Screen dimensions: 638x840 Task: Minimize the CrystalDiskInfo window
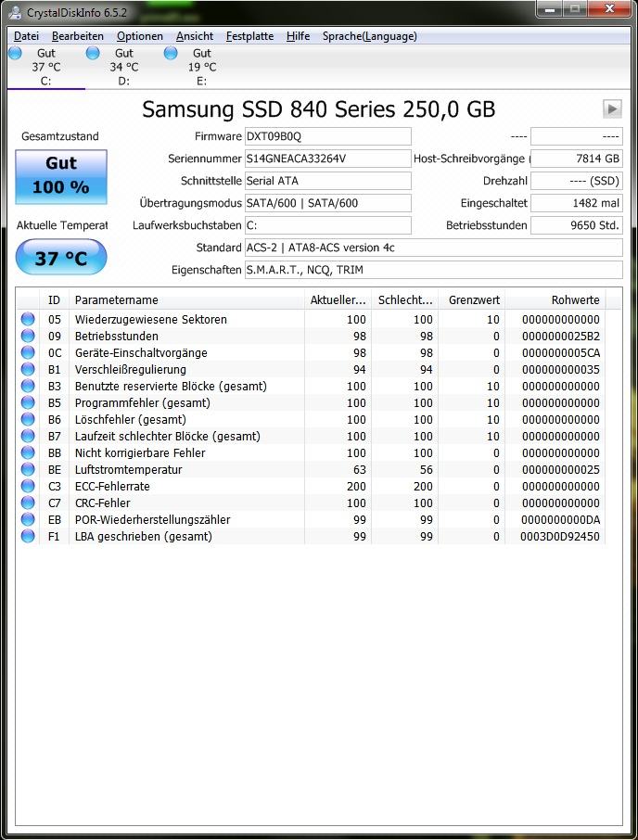coord(551,9)
